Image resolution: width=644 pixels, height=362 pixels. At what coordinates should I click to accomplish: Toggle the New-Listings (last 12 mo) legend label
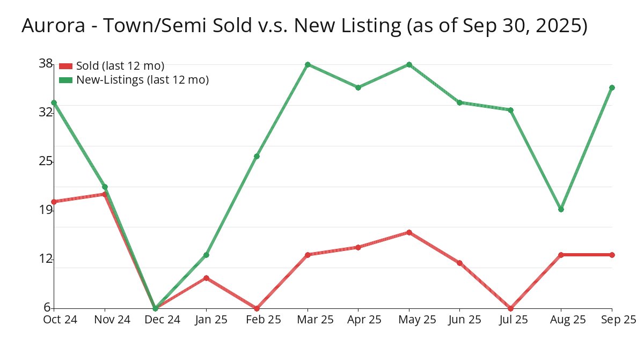point(142,80)
